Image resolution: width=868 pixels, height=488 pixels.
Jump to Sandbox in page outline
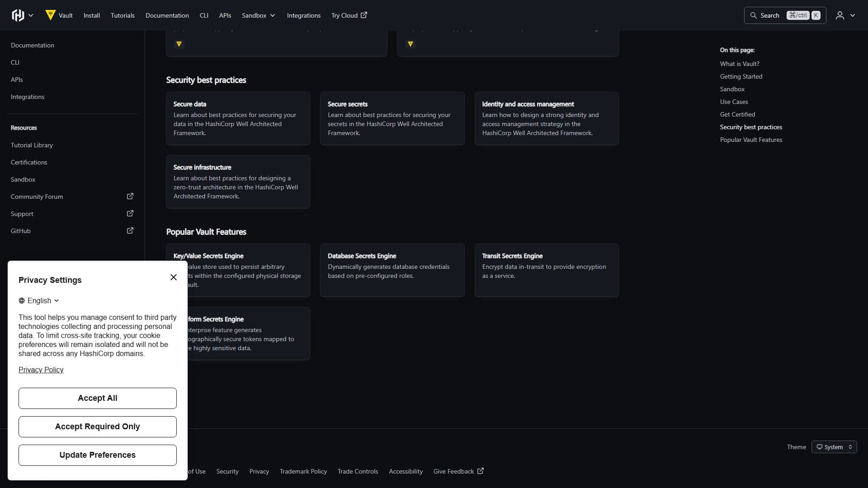coord(732,89)
